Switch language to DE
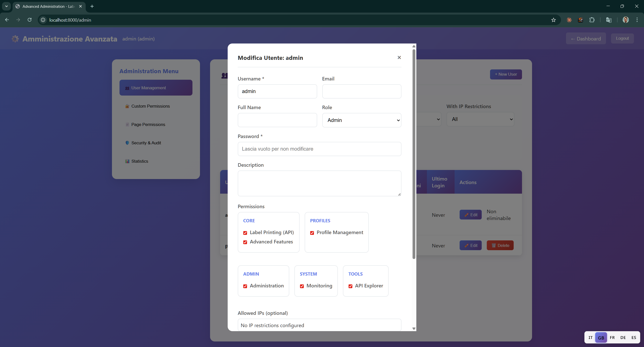This screenshot has width=644, height=347. pyautogui.click(x=623, y=337)
